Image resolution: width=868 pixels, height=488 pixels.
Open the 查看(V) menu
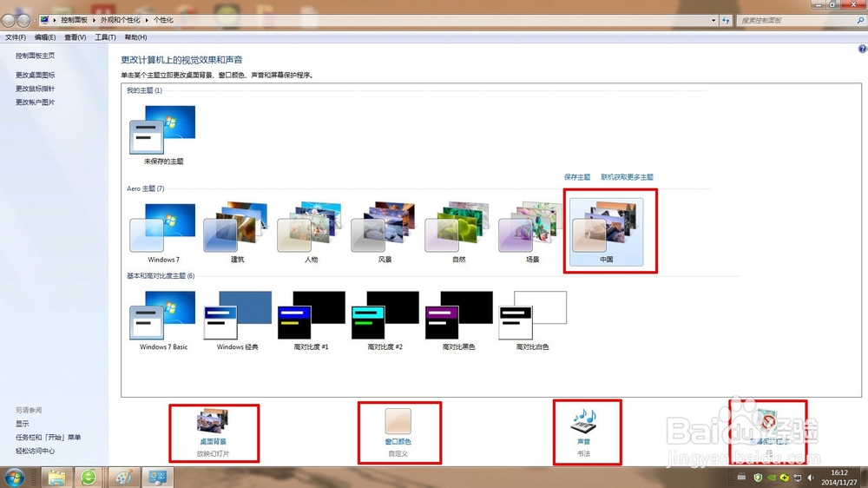pyautogui.click(x=75, y=37)
